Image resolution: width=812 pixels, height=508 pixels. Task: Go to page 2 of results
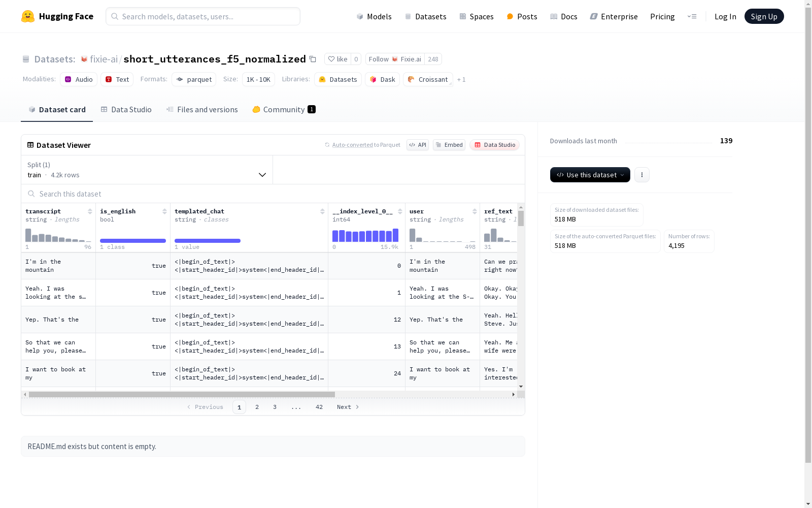257,407
